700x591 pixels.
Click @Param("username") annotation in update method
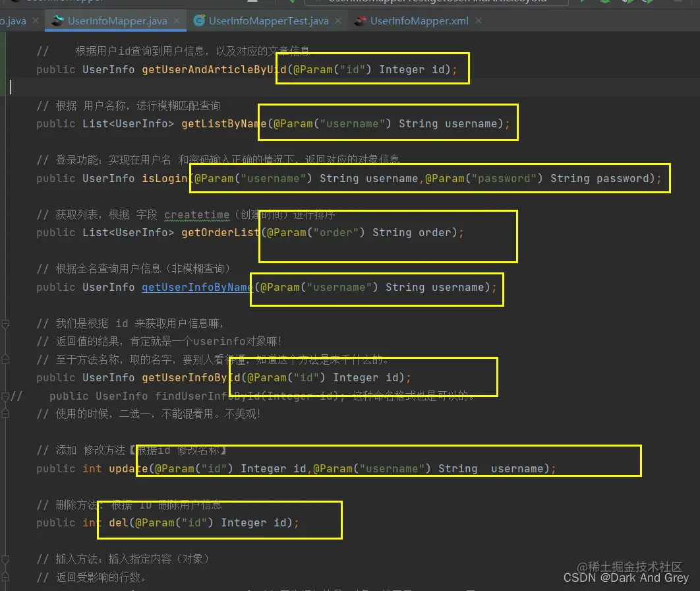[372, 468]
